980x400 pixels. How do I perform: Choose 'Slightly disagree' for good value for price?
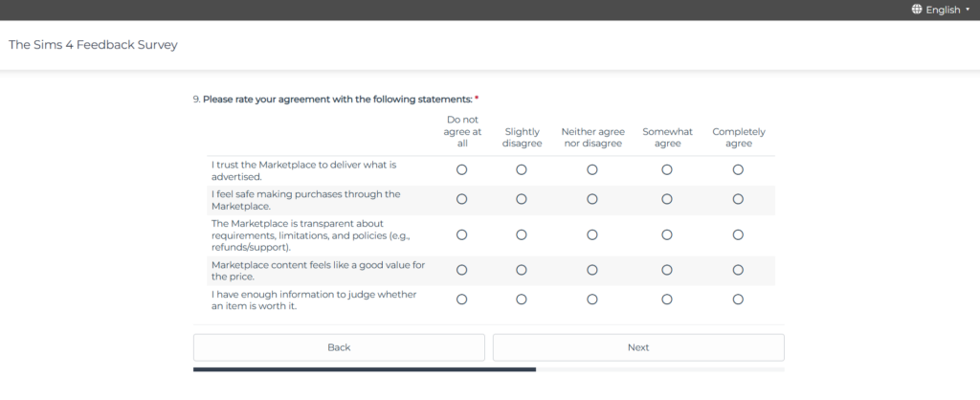[x=522, y=270]
